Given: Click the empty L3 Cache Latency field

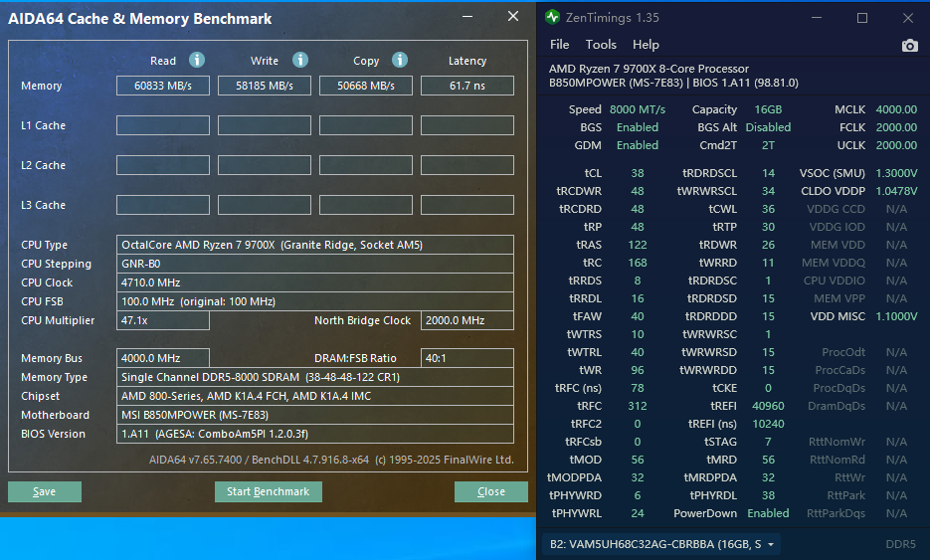Looking at the screenshot, I should tap(467, 205).
